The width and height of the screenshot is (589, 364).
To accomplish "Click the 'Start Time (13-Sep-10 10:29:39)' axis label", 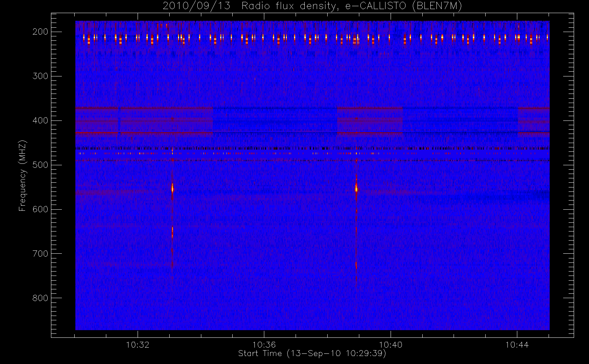I will 312,353.
